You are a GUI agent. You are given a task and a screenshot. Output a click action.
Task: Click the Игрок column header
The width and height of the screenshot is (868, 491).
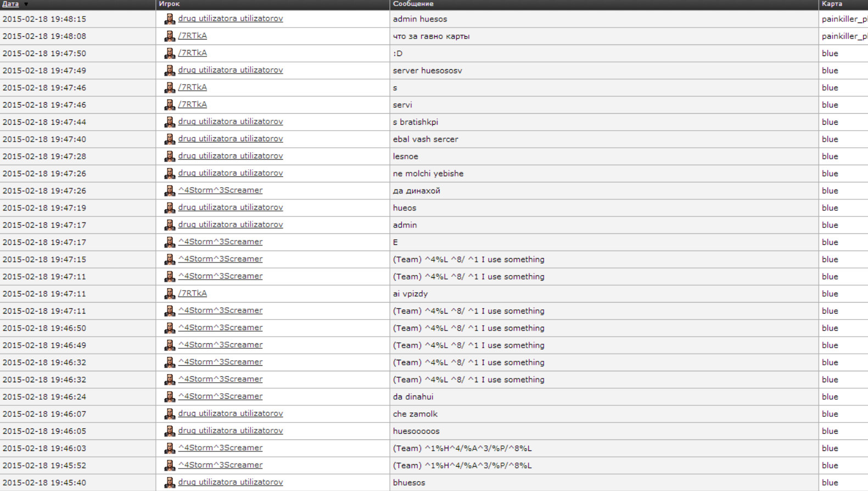pyautogui.click(x=169, y=4)
